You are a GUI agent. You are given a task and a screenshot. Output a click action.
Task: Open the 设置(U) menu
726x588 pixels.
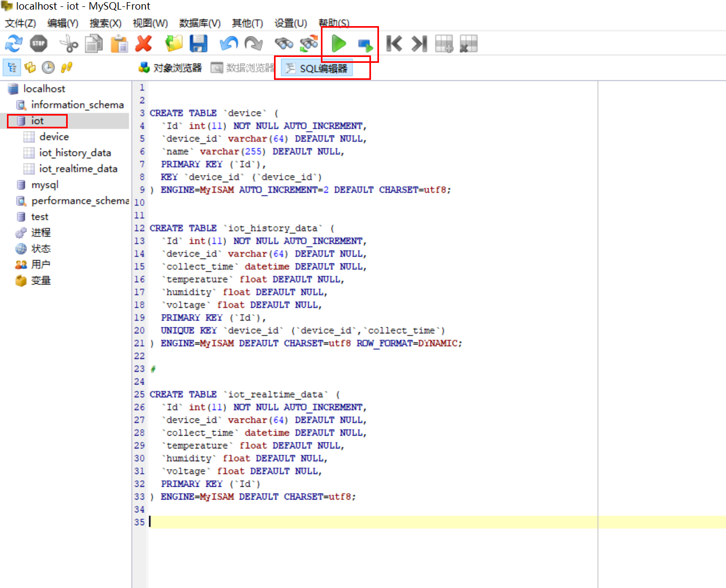pos(291,23)
